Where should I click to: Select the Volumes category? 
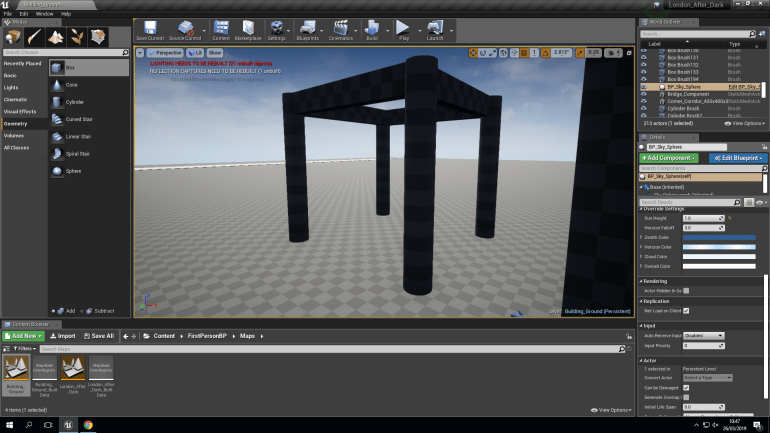[14, 135]
